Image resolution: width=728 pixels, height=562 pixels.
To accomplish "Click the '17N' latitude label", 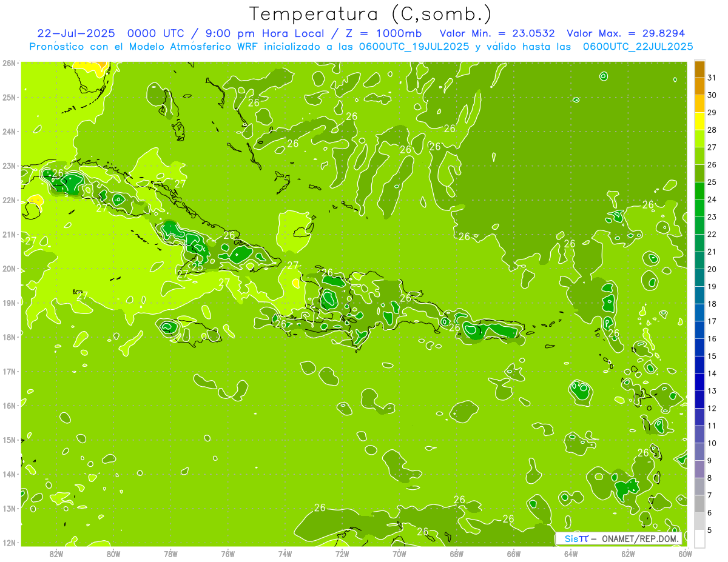I will (x=9, y=372).
